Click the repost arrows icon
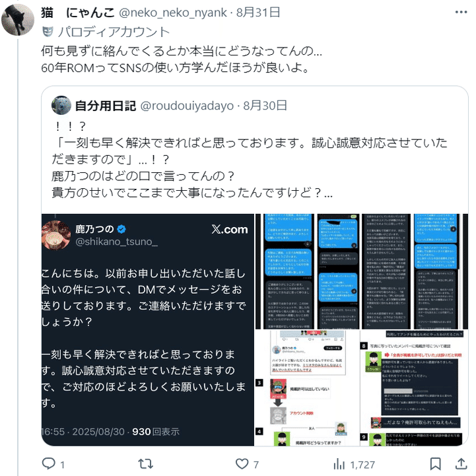 point(145,464)
